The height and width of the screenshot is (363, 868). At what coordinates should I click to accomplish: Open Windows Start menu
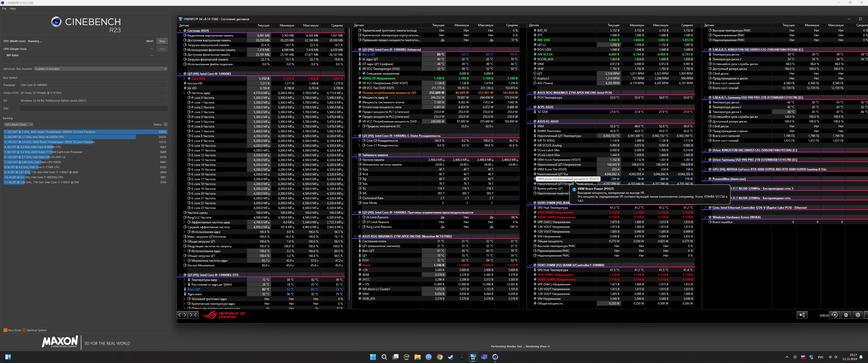click(x=373, y=357)
